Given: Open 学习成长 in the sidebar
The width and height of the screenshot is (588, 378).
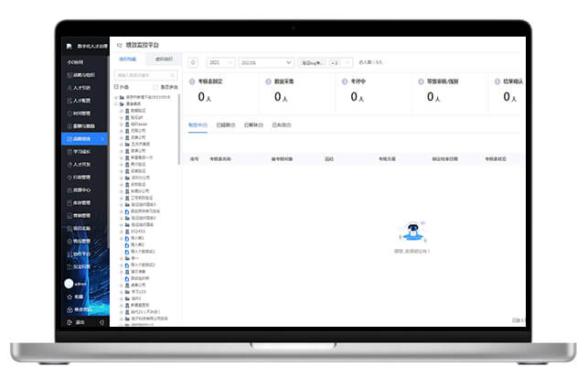Looking at the screenshot, I should (80, 152).
